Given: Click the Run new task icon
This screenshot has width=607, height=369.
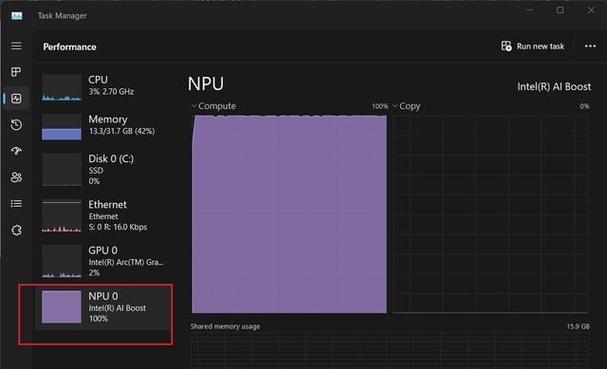Looking at the screenshot, I should pos(506,46).
